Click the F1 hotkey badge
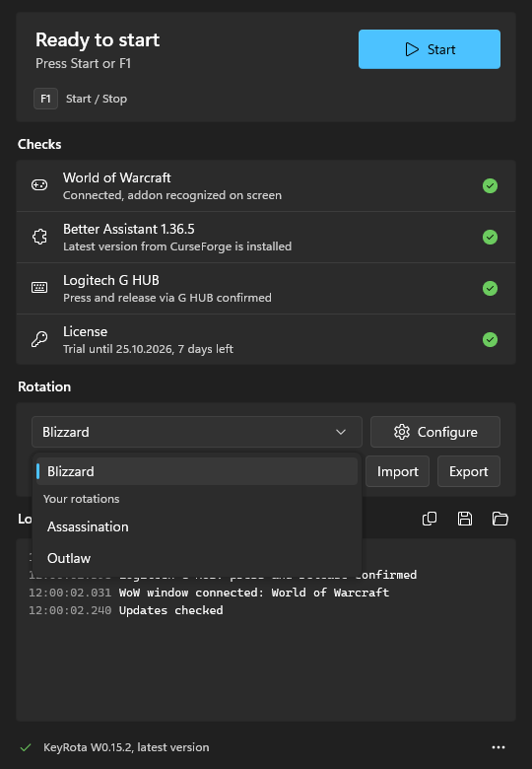532x769 pixels. tap(45, 99)
